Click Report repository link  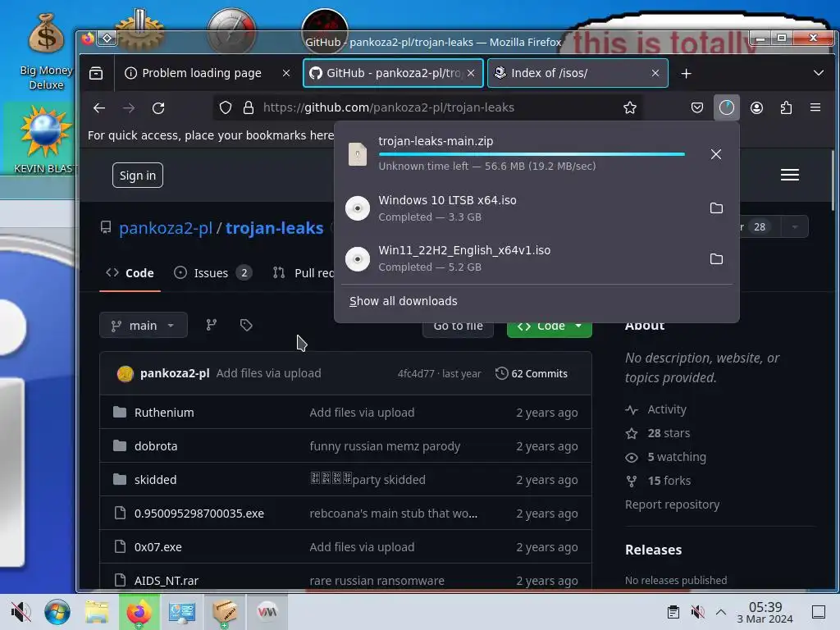[672, 504]
